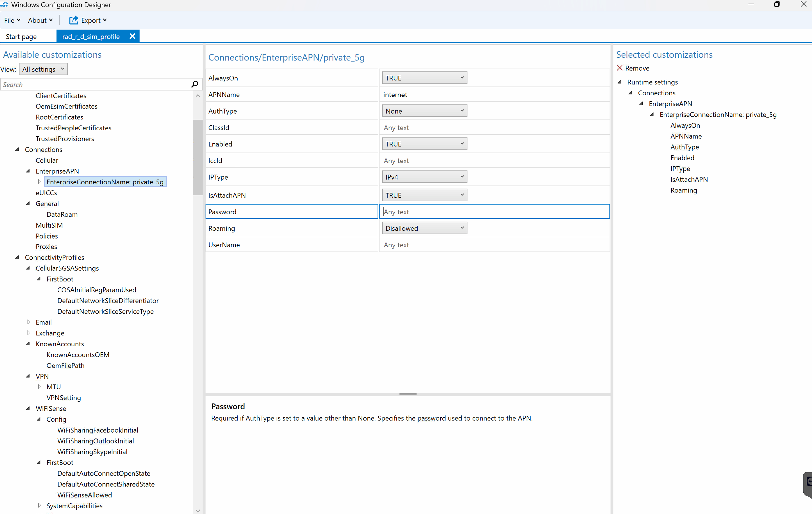Collapse the ConnectivityProfiles tree node
Image resolution: width=812 pixels, height=514 pixels.
point(17,258)
